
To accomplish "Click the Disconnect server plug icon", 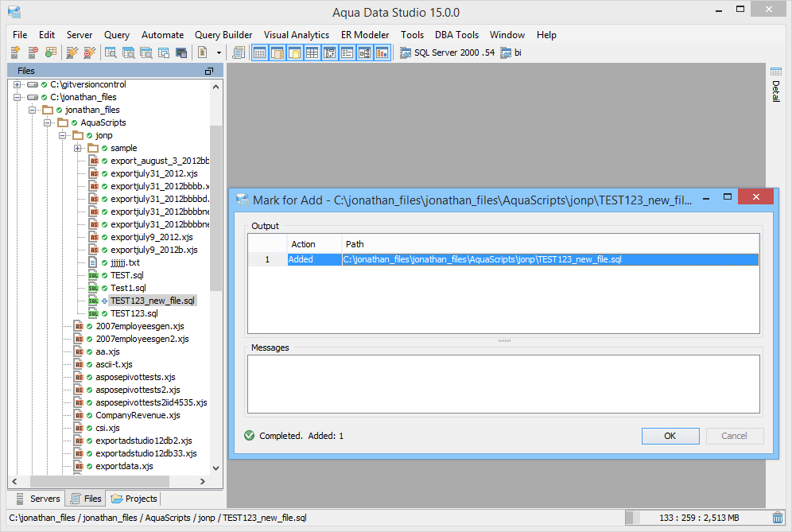I will [90, 52].
